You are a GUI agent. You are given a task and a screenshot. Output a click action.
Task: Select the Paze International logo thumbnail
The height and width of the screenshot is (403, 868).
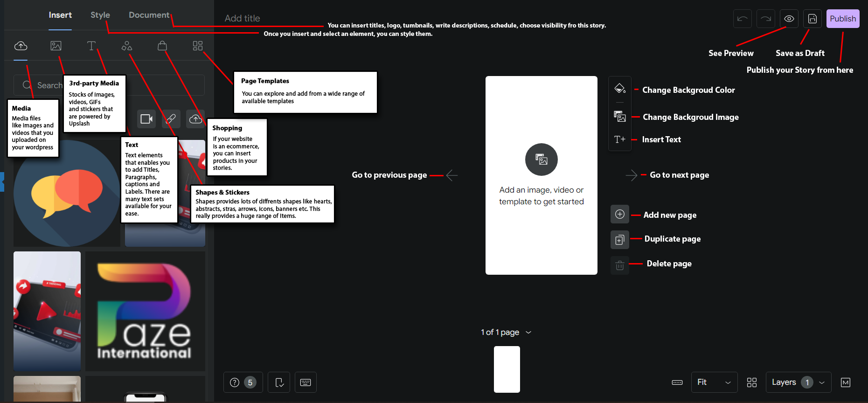(145, 311)
